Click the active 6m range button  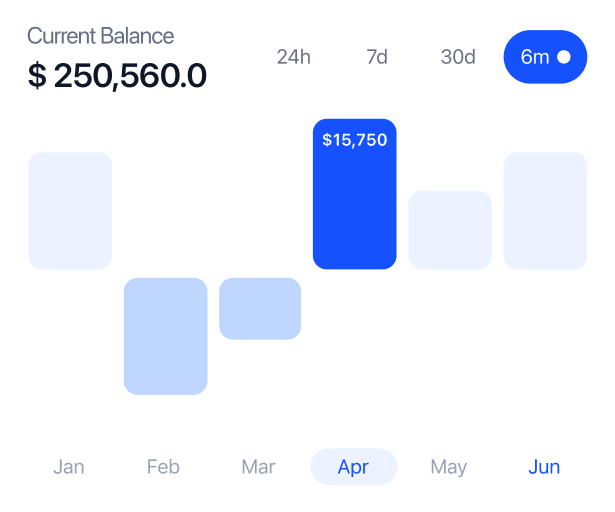coord(536,57)
